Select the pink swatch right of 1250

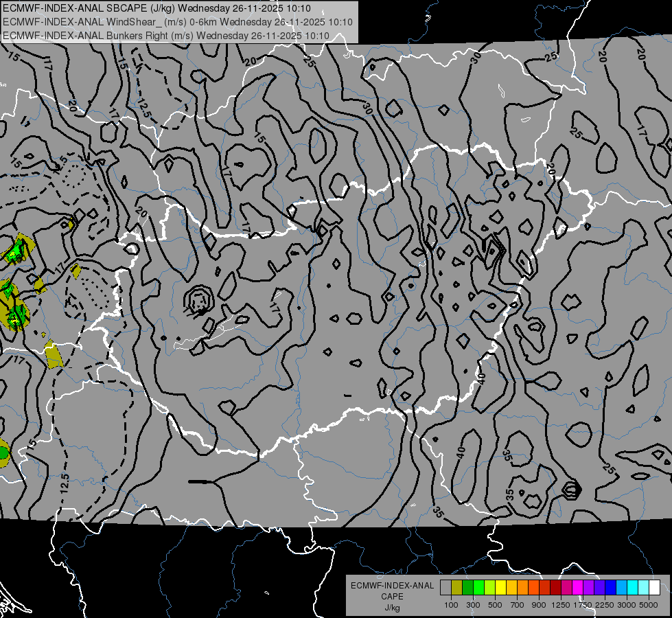566,588
